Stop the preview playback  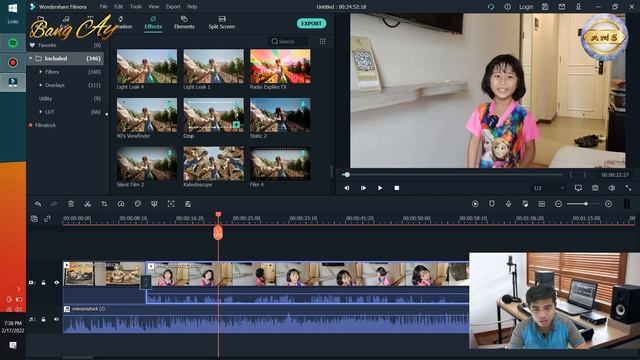click(397, 188)
